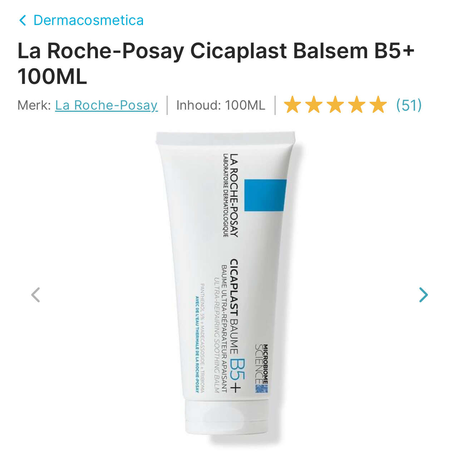Viewport: 459px width, 476px height.
Task: Click the blue square logo on tube
Action: coord(265,195)
